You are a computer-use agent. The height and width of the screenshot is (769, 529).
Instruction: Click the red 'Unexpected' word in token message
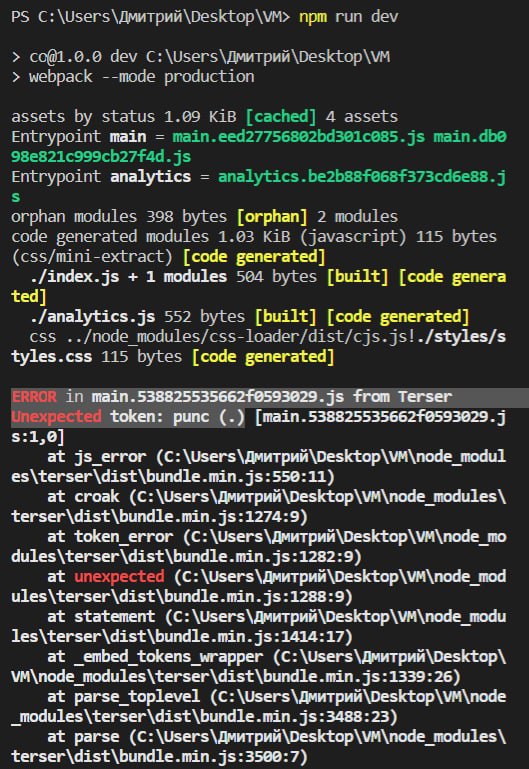56,416
